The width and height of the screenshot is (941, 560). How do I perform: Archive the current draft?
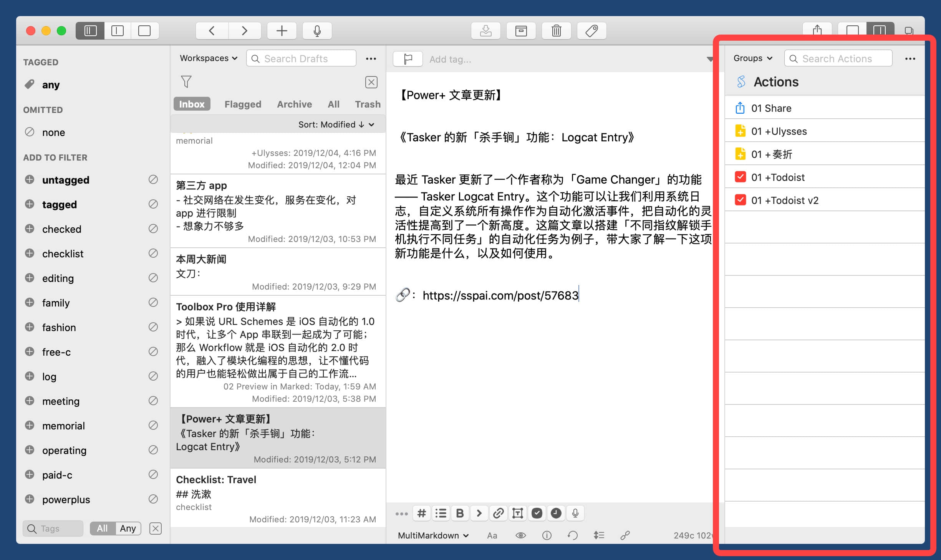pos(521,31)
